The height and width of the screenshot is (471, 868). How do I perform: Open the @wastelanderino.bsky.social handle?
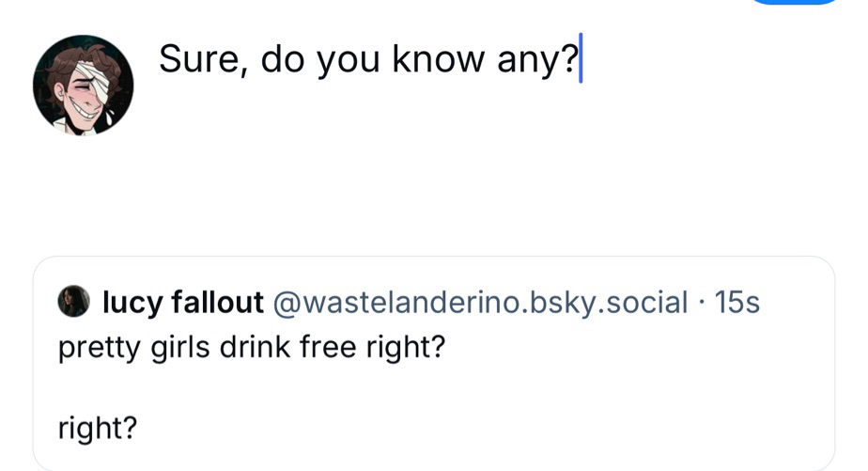point(479,303)
